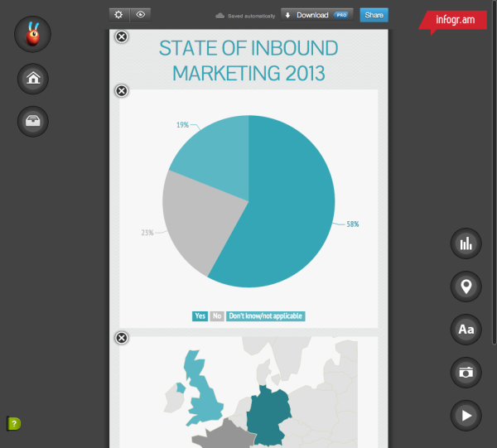
Task: Open the green help question mark icon
Action: pyautogui.click(x=14, y=424)
